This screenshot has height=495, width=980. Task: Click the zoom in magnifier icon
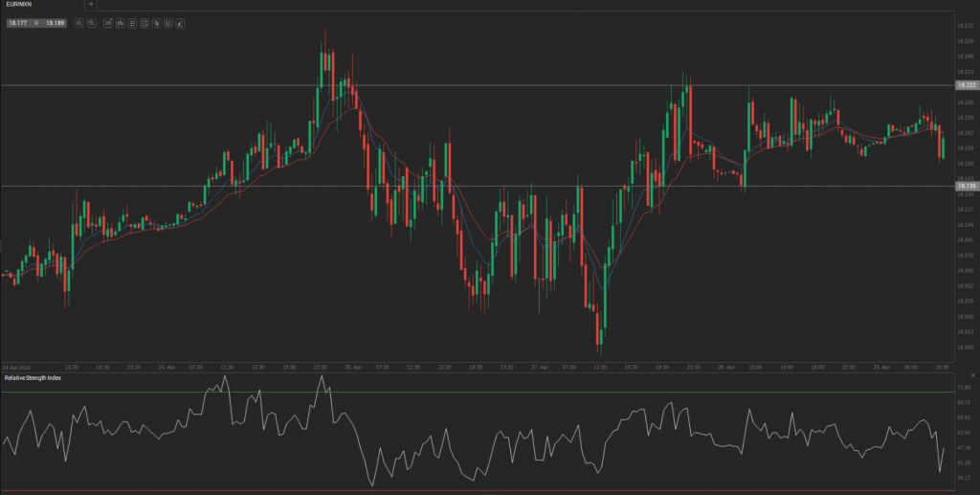[x=91, y=22]
